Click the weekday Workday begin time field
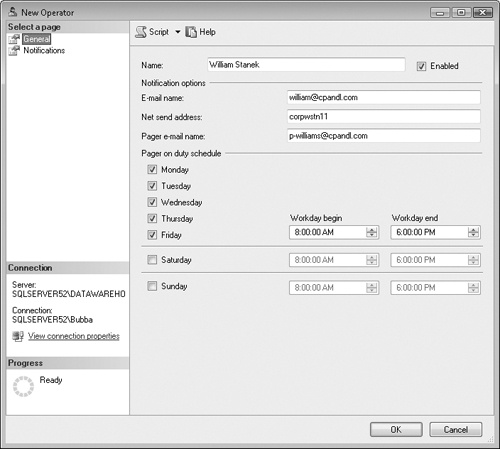 [x=334, y=232]
